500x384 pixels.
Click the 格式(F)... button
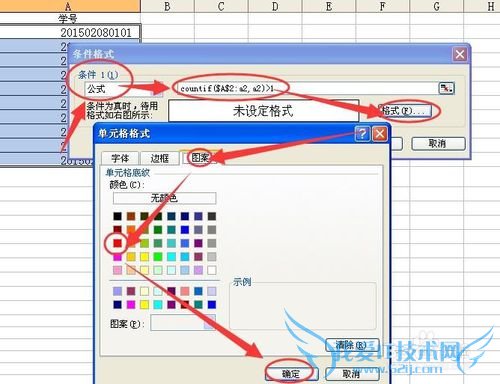click(x=405, y=111)
